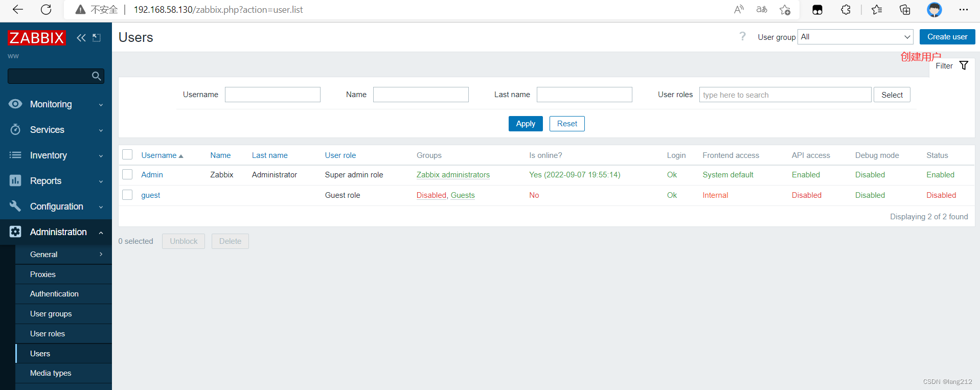Focus the User roles search field
The width and height of the screenshot is (980, 390).
(785, 95)
